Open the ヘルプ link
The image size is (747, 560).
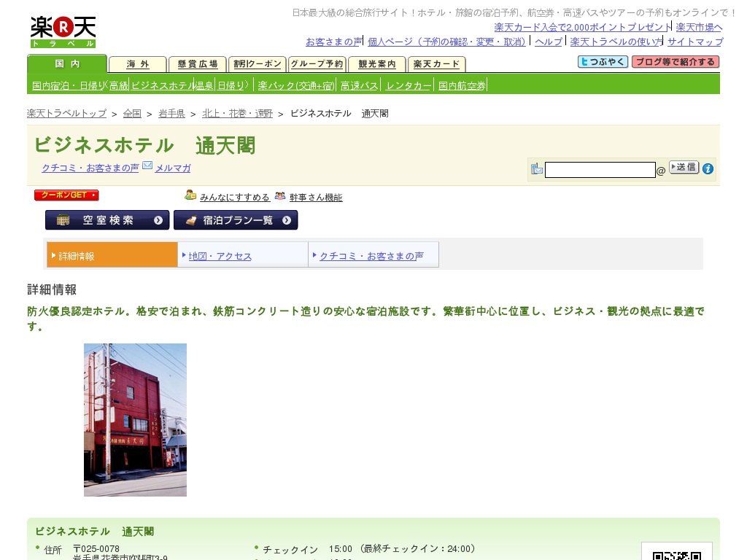tap(549, 42)
